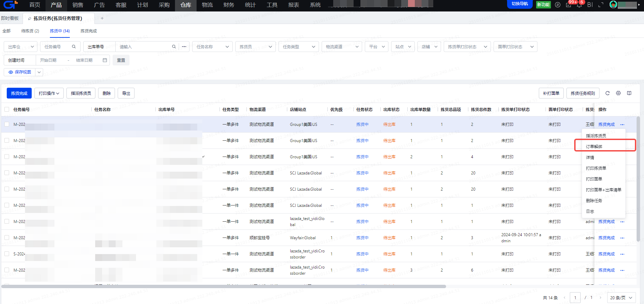Click the calendar icon in date range

pos(105,60)
